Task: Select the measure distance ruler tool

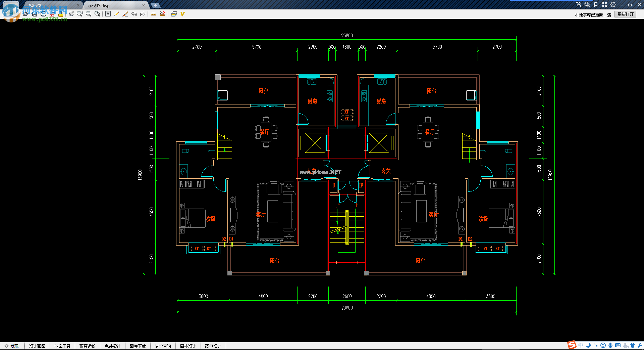Action: (x=153, y=14)
